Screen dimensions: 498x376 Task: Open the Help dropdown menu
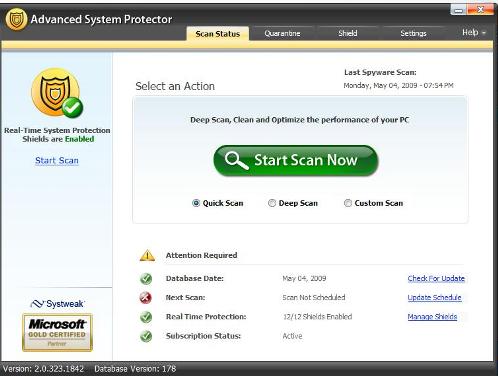click(474, 32)
